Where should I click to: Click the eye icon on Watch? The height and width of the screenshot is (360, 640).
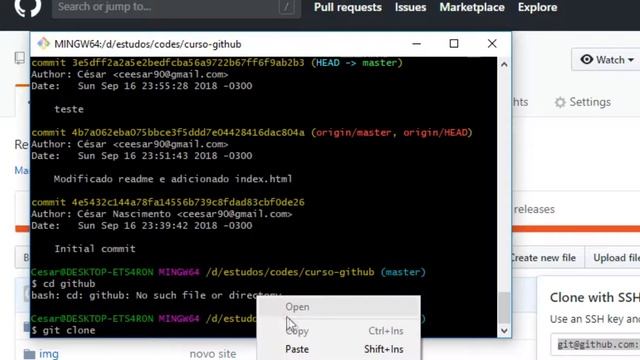pos(587,60)
